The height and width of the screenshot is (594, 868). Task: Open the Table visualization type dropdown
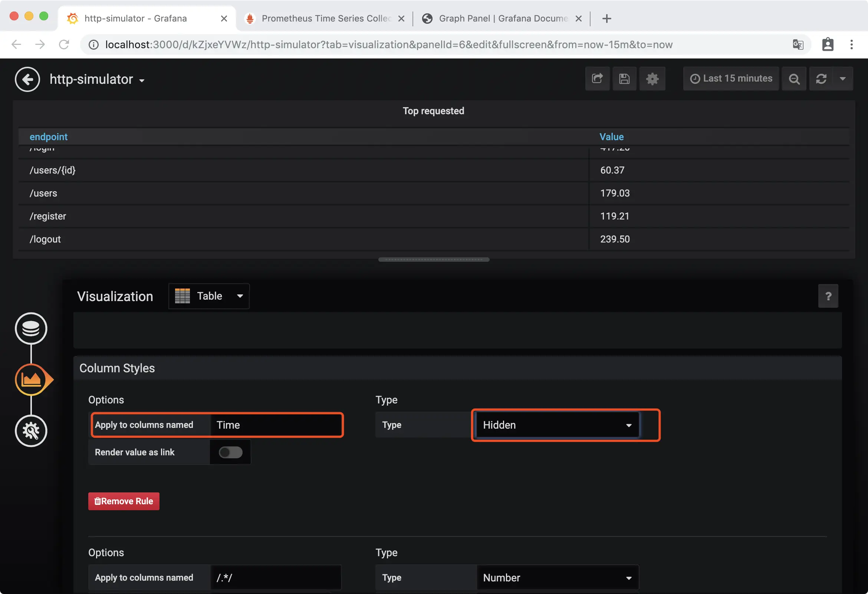tap(209, 296)
